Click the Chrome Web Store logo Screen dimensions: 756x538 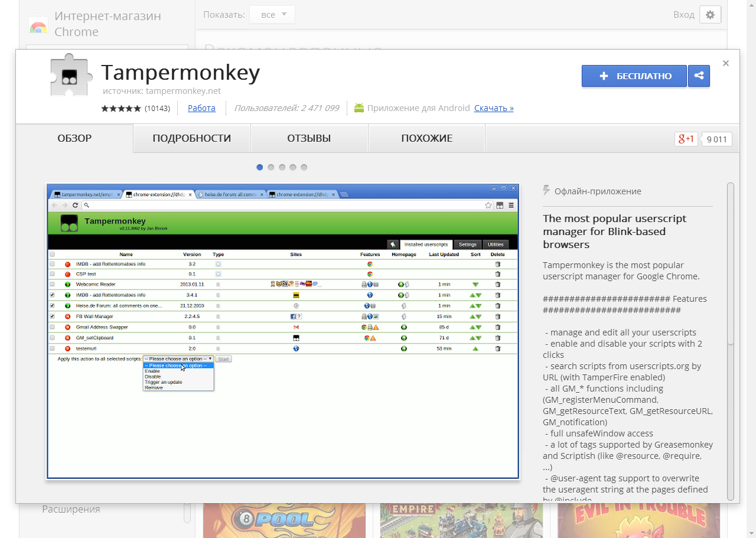coord(38,24)
